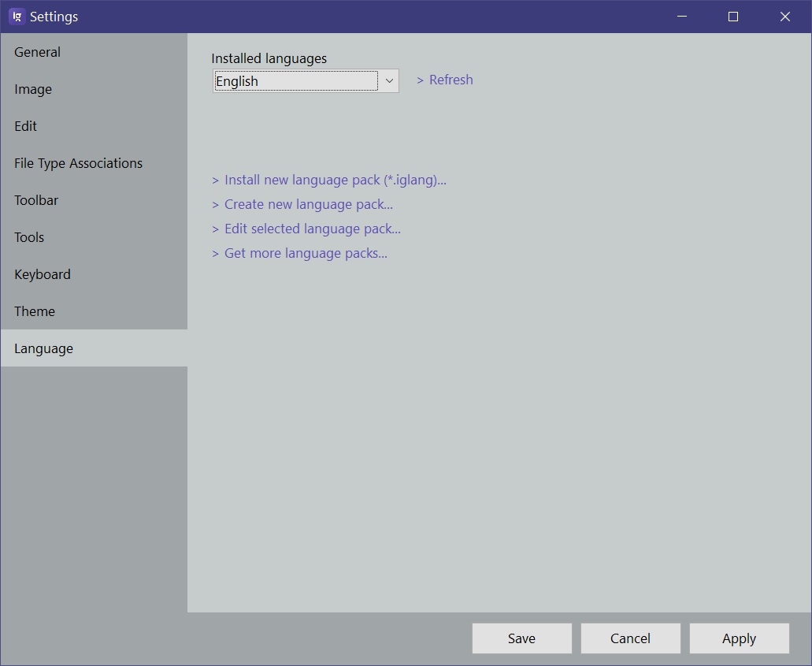Switch to the Image settings tab

coord(94,89)
